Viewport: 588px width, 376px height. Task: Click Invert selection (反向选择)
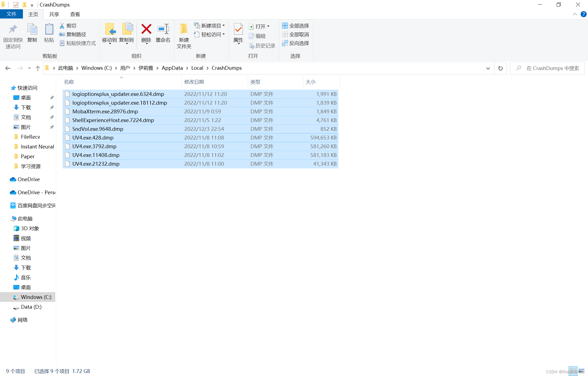(296, 43)
